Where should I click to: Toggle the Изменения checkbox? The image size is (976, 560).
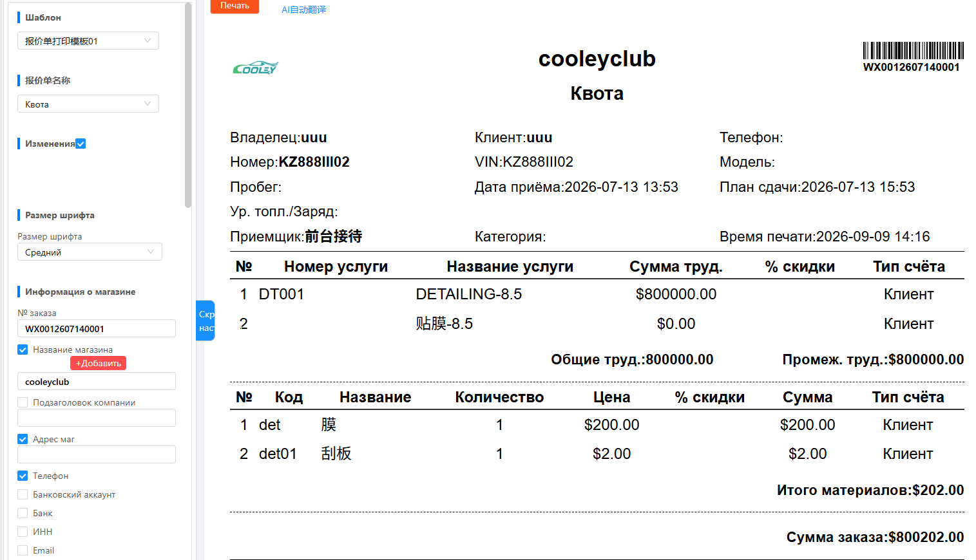coord(81,144)
